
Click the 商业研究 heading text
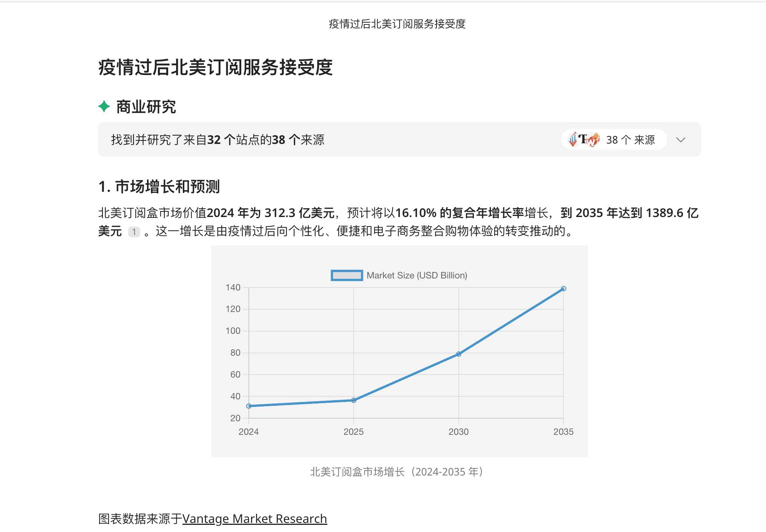point(146,107)
